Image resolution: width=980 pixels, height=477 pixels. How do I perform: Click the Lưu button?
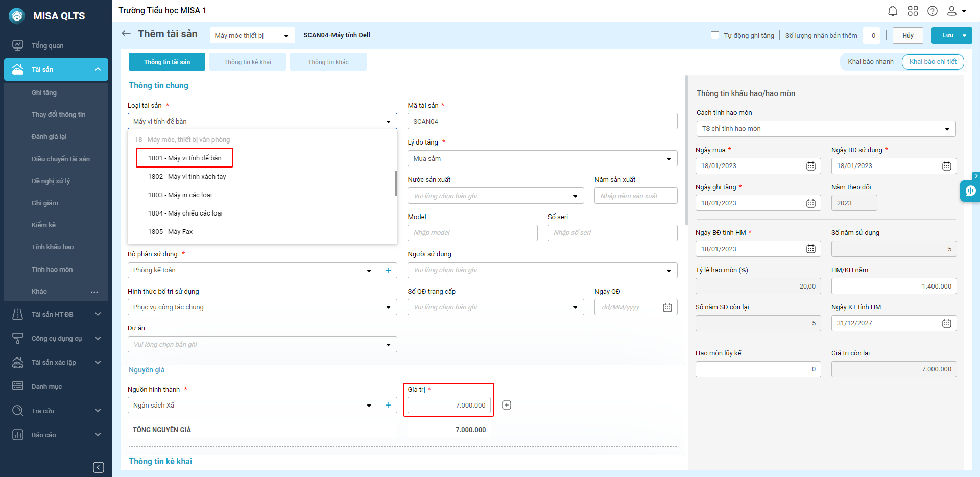[x=947, y=35]
